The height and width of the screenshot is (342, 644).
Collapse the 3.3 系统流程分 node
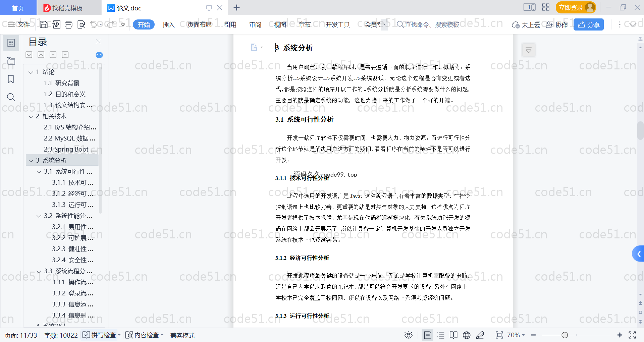(x=39, y=271)
